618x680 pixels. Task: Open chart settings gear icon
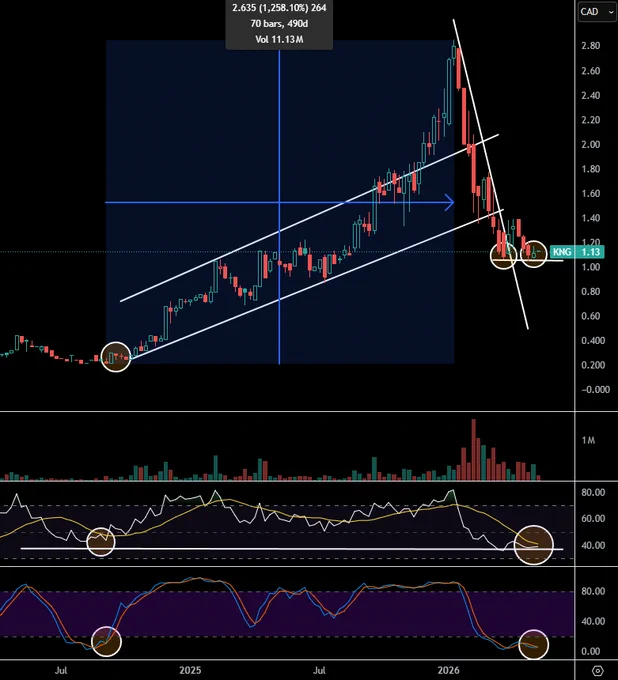click(x=598, y=670)
